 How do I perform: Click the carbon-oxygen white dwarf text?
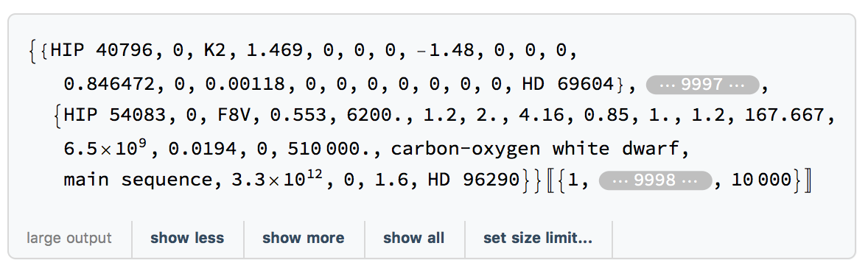coord(539,149)
